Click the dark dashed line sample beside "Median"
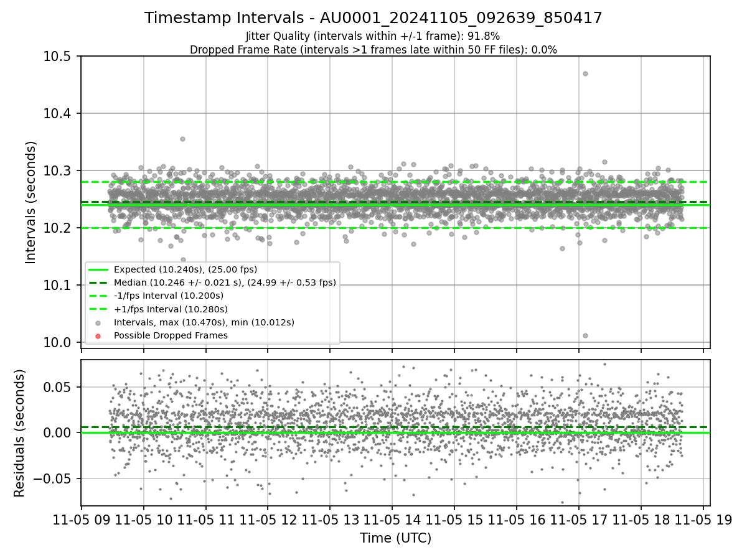The height and width of the screenshot is (560, 747). 98,282
